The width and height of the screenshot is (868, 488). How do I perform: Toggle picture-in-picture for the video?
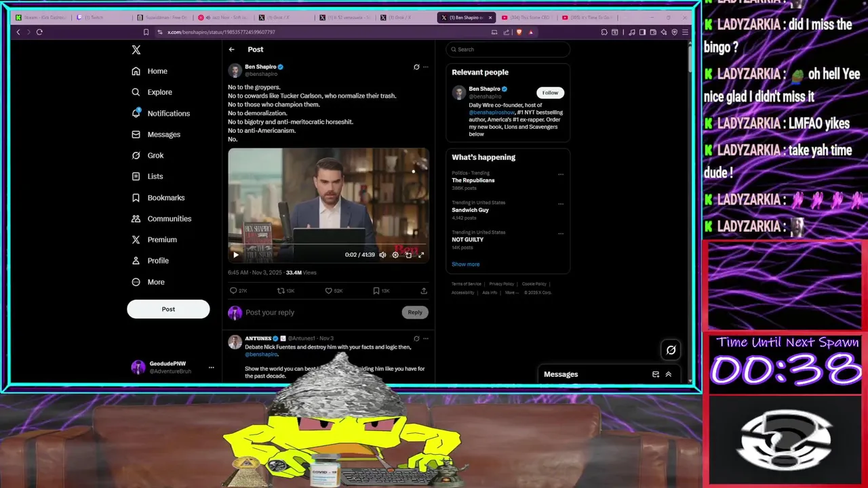pos(408,255)
